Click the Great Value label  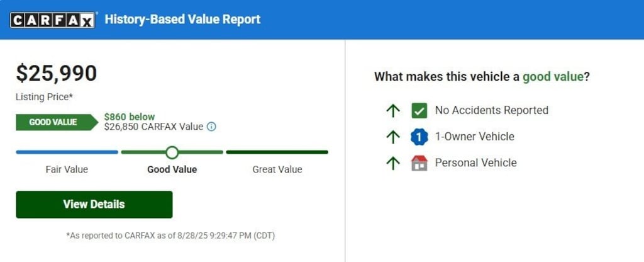click(x=277, y=169)
